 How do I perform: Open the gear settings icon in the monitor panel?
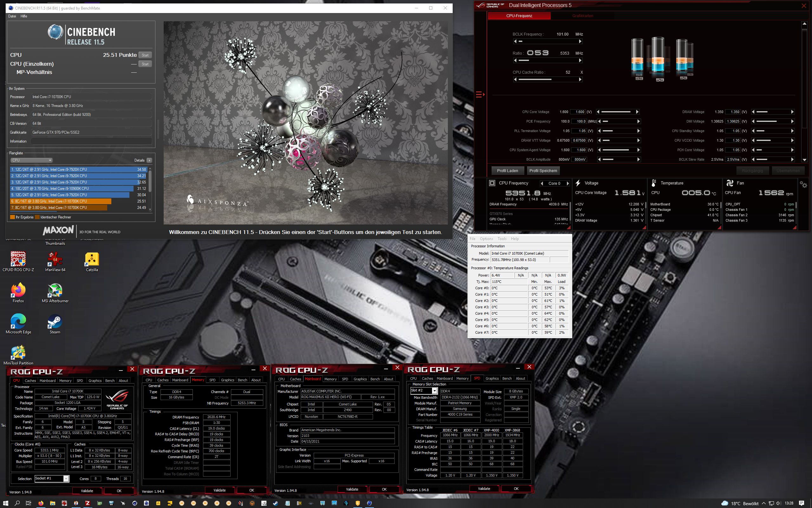point(803,184)
